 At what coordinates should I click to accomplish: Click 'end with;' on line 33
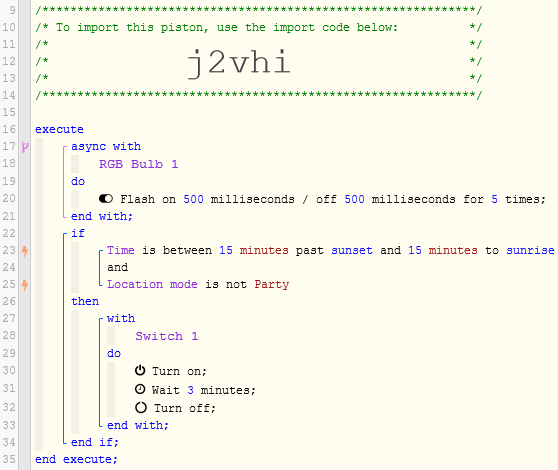[138, 425]
